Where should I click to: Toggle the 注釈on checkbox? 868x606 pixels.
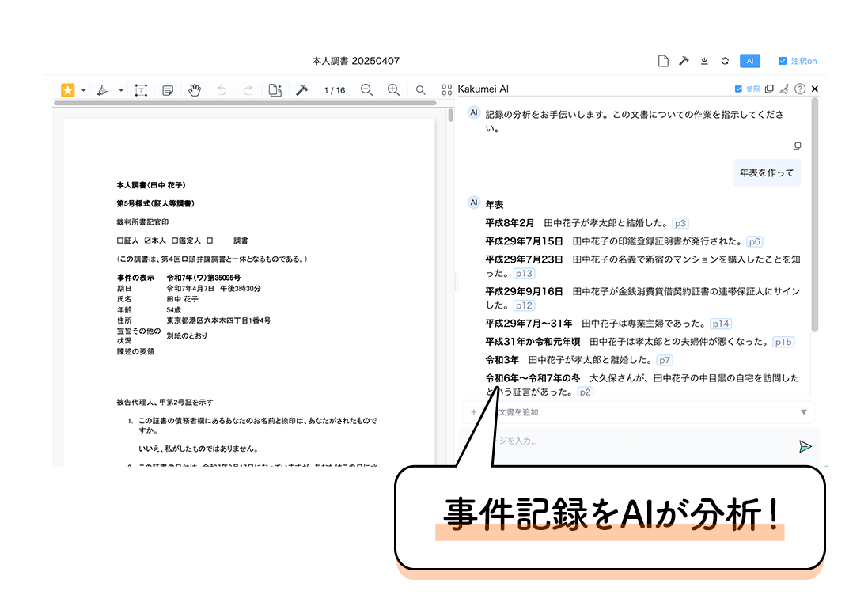(x=783, y=61)
